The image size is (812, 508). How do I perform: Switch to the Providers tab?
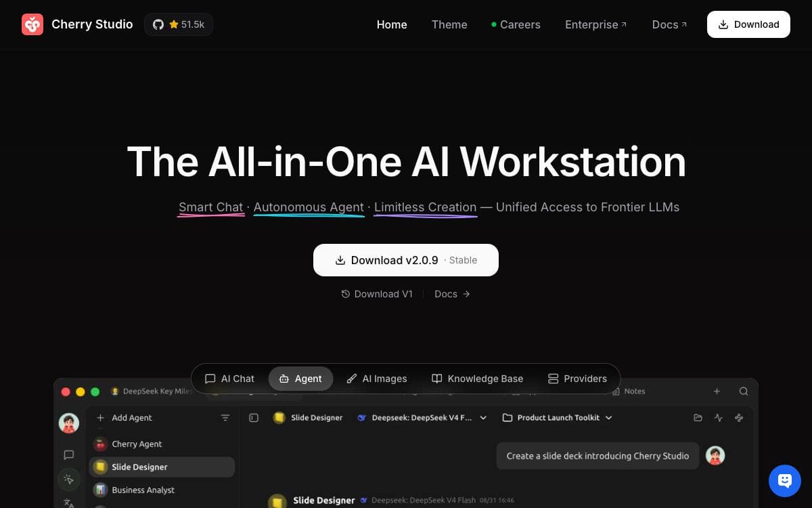click(577, 379)
